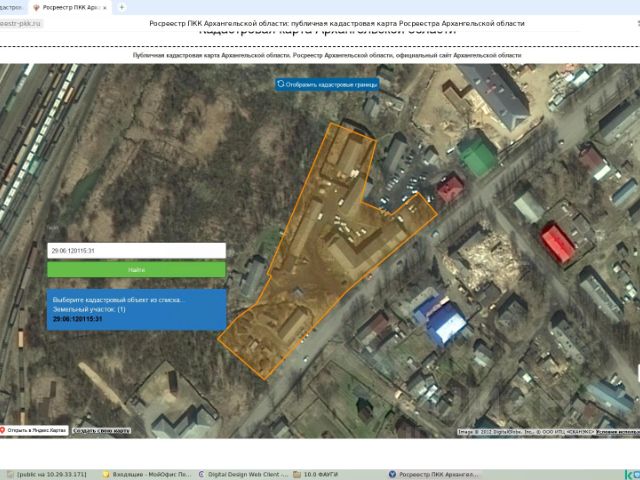Open 'Digital Design Web Client' taskbar window
This screenshot has height=480, width=640.
point(244,474)
